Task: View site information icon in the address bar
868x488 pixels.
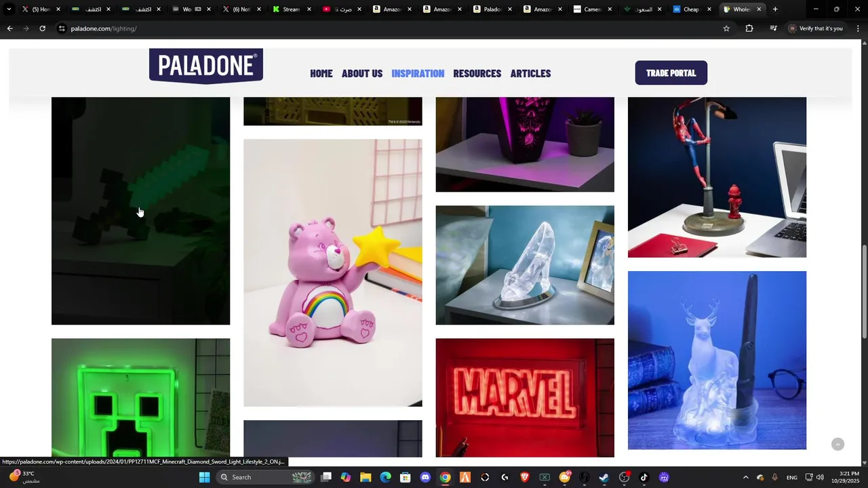Action: tap(62, 28)
